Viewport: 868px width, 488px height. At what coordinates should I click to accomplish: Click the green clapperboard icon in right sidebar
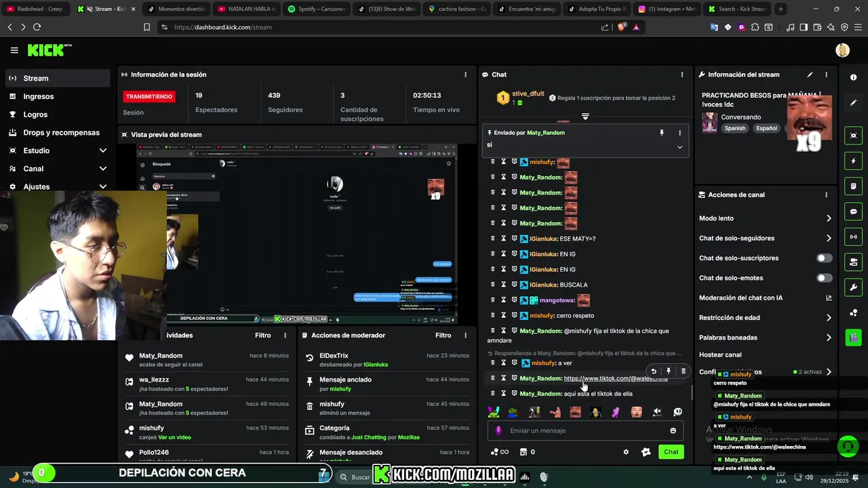tap(853, 338)
